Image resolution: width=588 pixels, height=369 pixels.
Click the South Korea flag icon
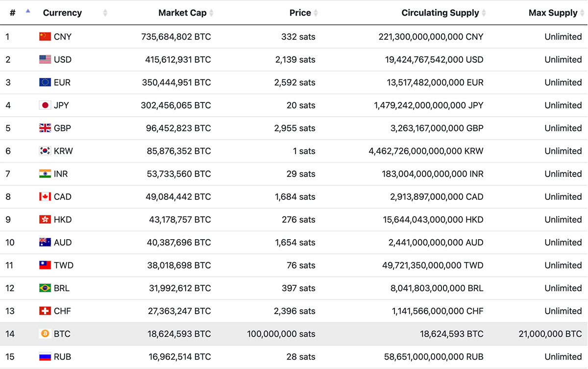[x=45, y=151]
